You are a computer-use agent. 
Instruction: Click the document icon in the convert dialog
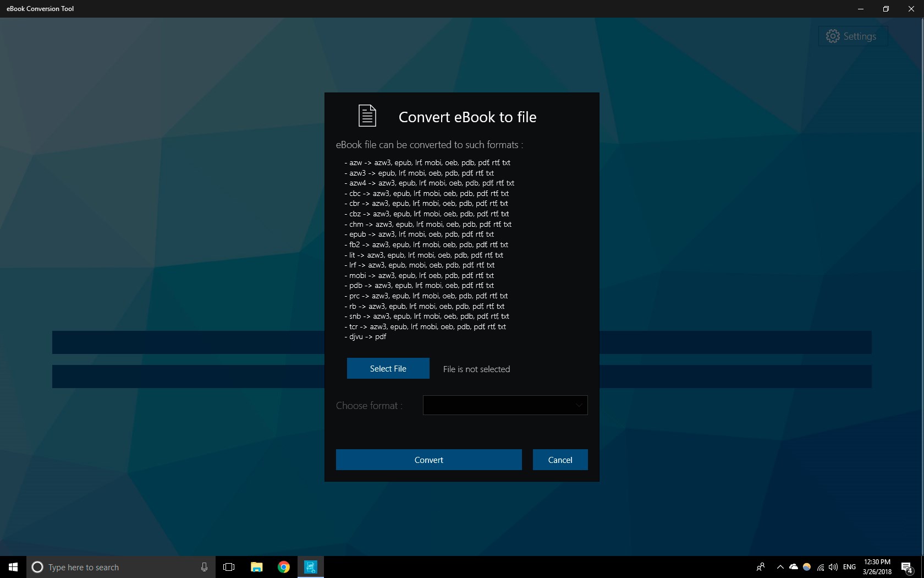point(367,116)
